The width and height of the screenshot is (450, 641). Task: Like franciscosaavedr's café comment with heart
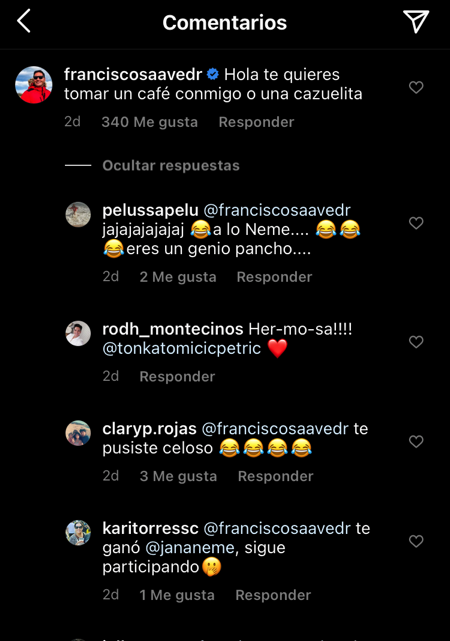pyautogui.click(x=416, y=87)
